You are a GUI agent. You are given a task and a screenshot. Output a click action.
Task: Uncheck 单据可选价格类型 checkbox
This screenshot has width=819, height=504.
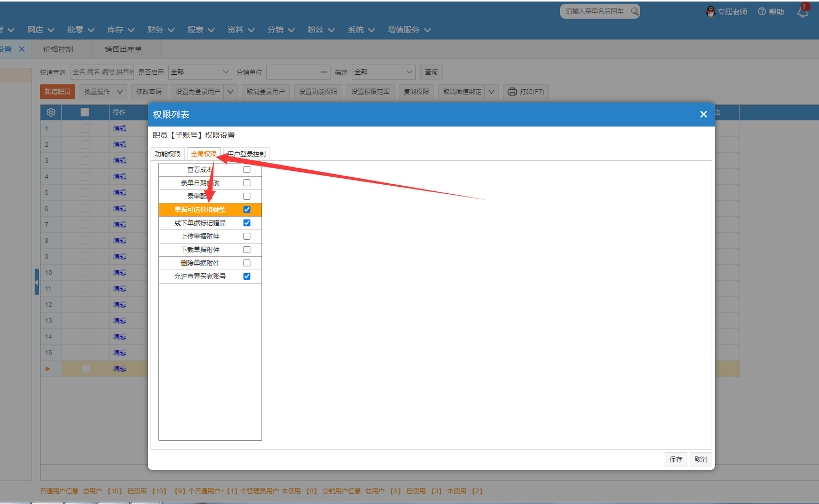click(247, 210)
